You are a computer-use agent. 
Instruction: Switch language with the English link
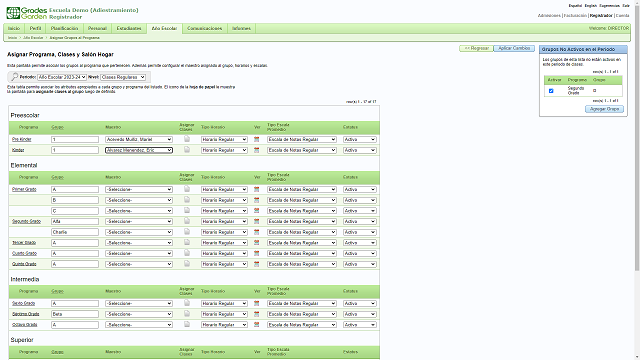(590, 6)
